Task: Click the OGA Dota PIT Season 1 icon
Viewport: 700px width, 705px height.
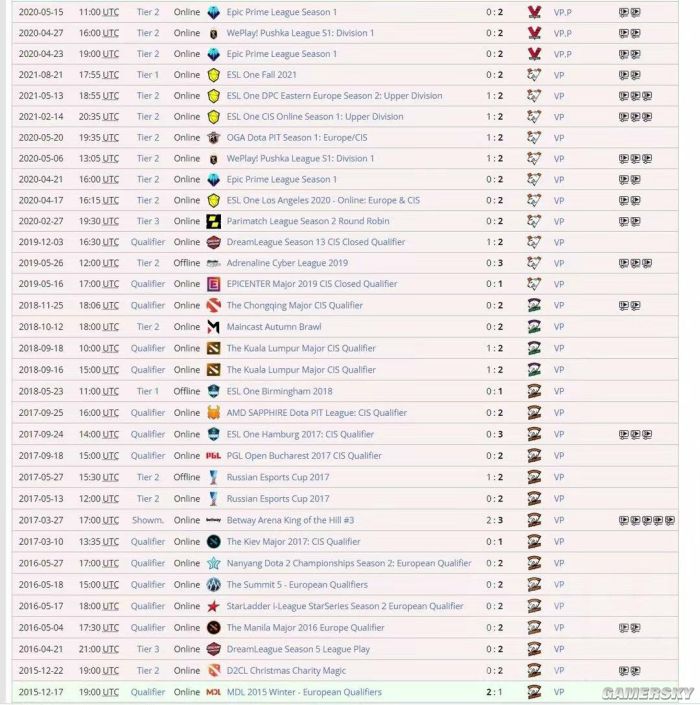Action: tap(214, 138)
